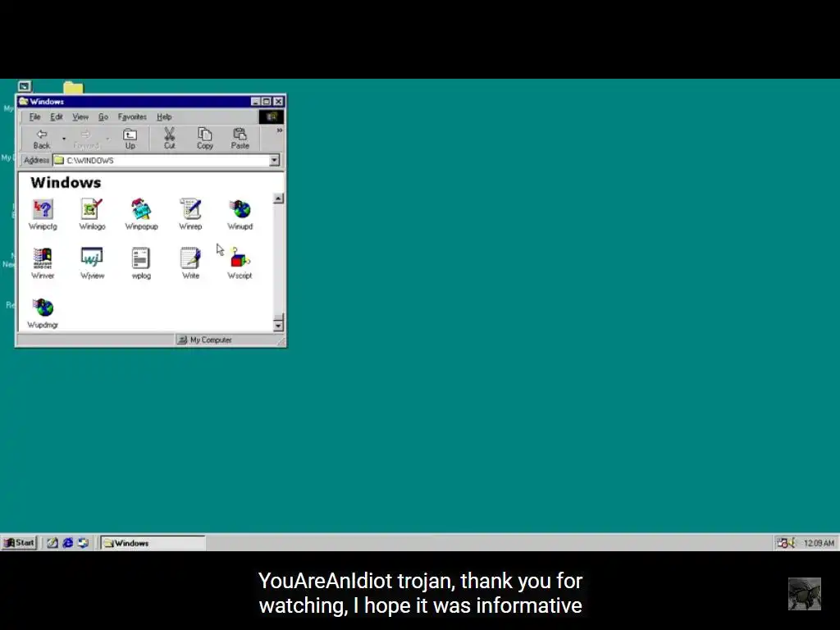Screen dimensions: 840x630
Task: Open the Go menu
Action: click(103, 116)
